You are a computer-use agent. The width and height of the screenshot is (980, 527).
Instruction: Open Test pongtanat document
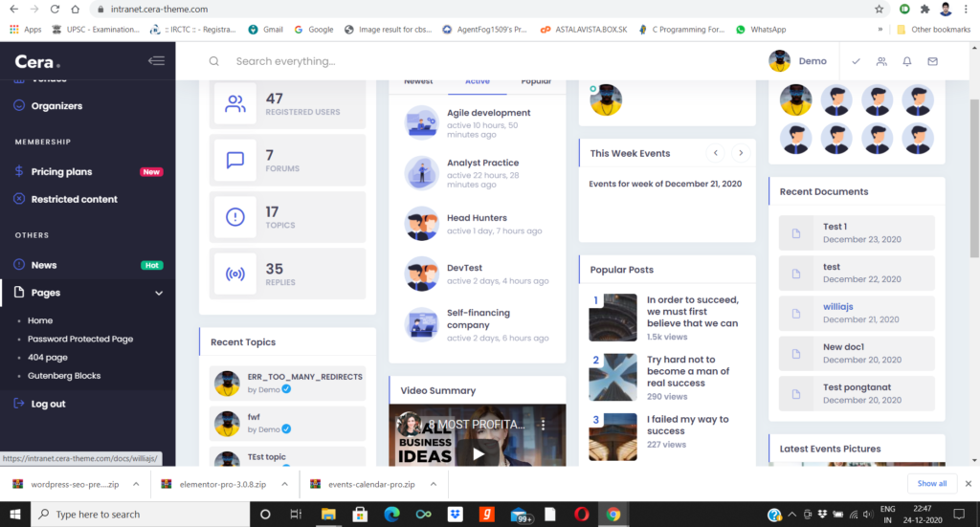coord(857,387)
